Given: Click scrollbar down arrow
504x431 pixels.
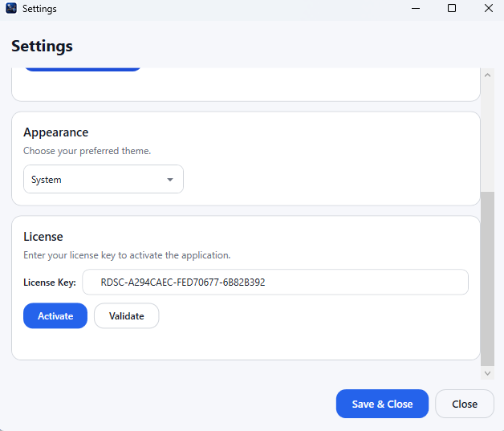Looking at the screenshot, I should point(487,373).
